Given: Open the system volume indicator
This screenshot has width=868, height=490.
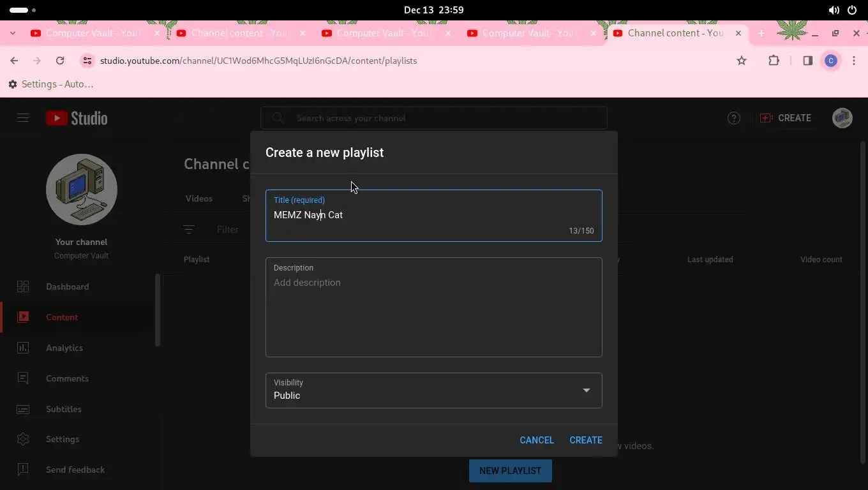Looking at the screenshot, I should pos(834,10).
